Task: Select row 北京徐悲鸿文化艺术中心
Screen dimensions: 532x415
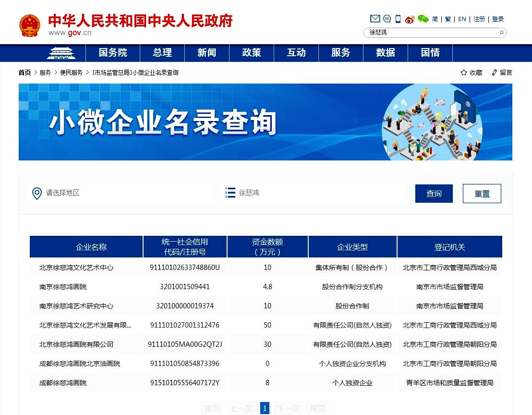Action: click(x=266, y=268)
